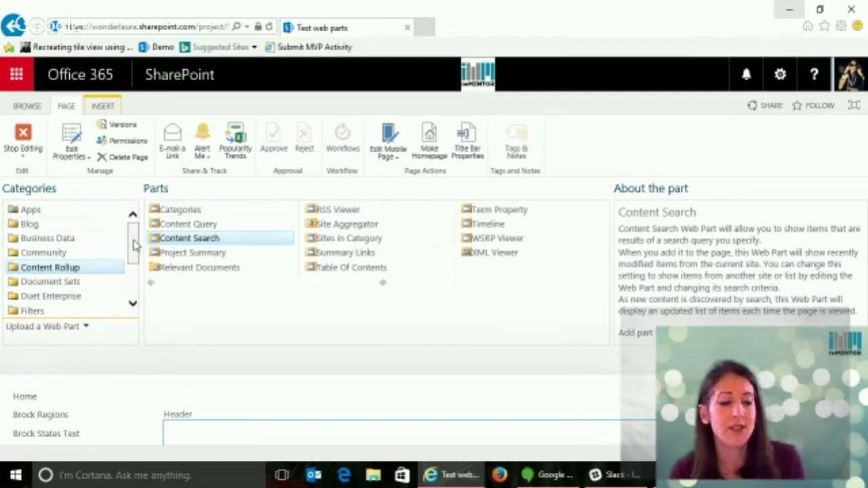The width and height of the screenshot is (868, 488).
Task: Click the categories list scroll-down arrow
Action: coord(132,304)
